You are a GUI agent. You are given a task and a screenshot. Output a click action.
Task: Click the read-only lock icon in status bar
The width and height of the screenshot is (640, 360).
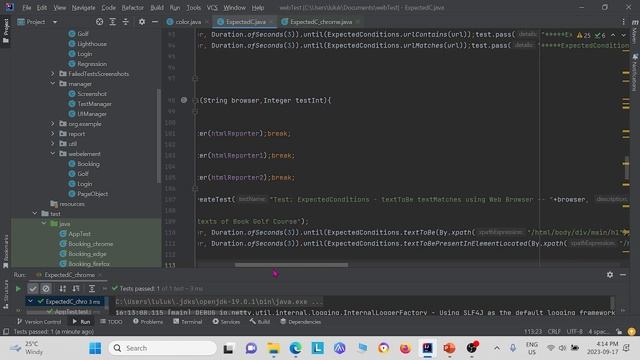pyautogui.click(x=619, y=331)
